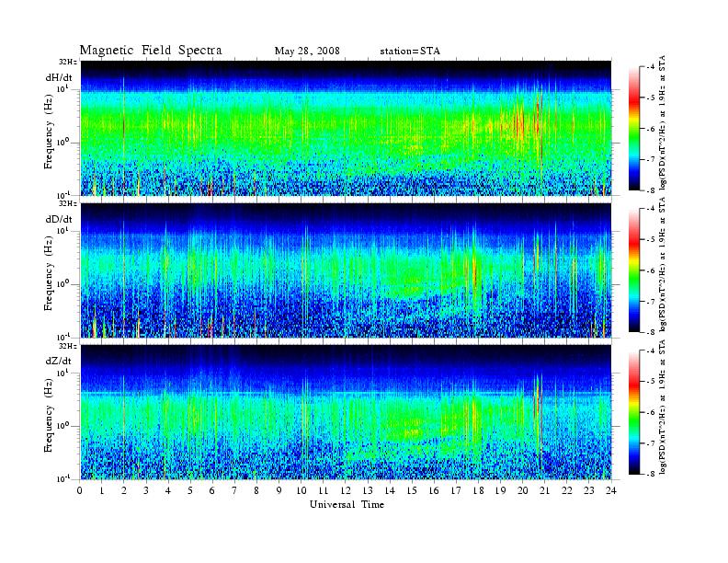The width and height of the screenshot is (728, 563).
Task: Click the color scale caption beside the dZ/dt color bar
Action: [x=663, y=407]
